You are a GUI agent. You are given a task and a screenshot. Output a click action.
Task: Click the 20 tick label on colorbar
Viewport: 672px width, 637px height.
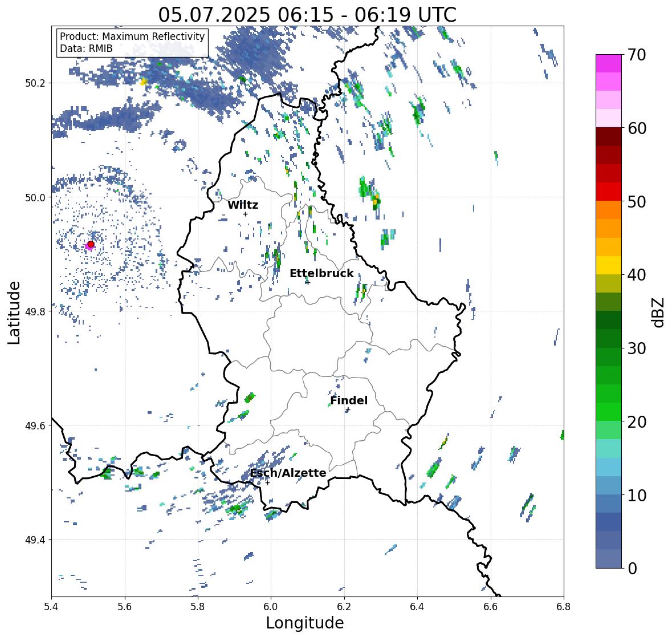click(637, 422)
